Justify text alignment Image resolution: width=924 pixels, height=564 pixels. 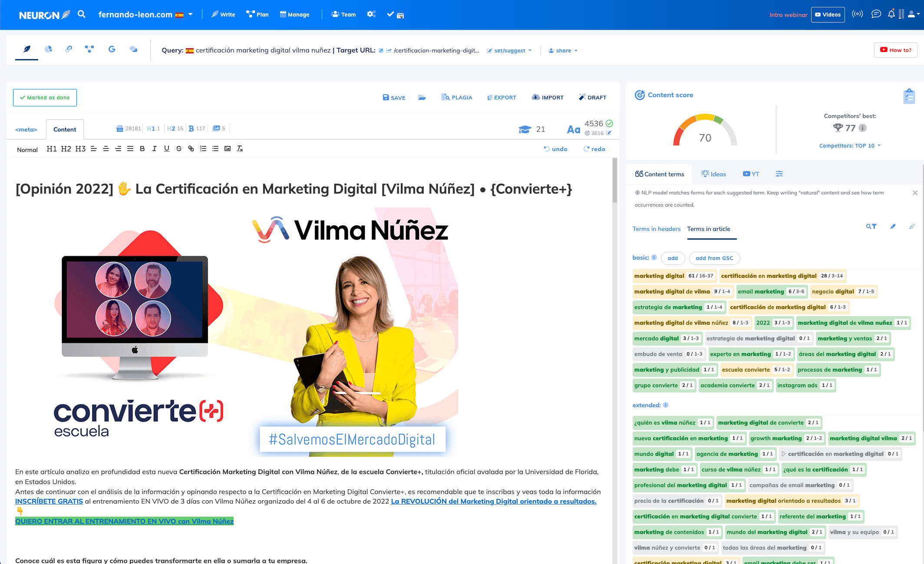(x=130, y=149)
